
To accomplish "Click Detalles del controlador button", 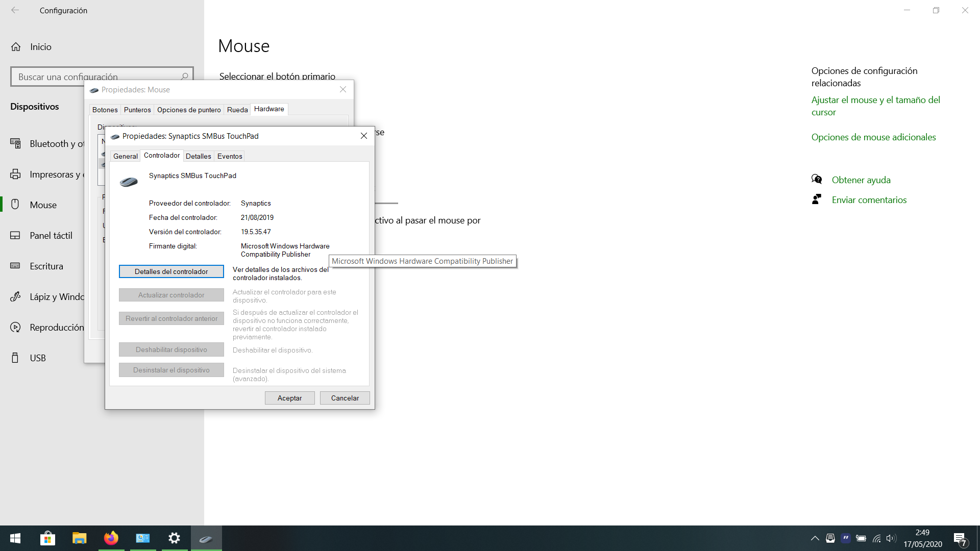I will point(171,271).
